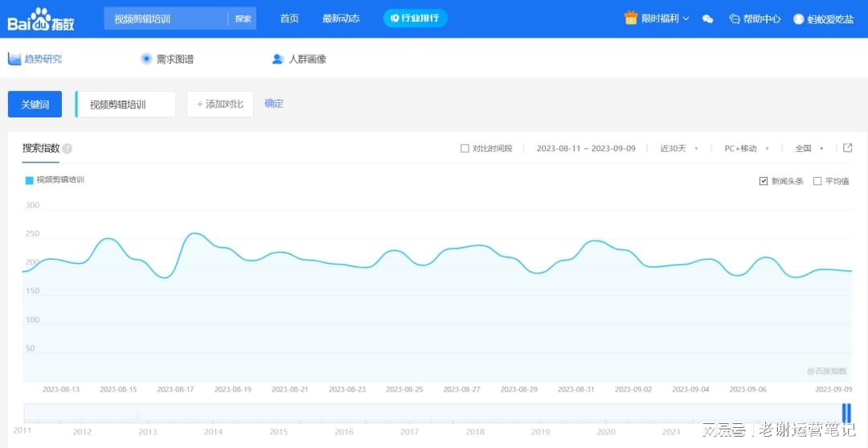This screenshot has width=868, height=448.
Task: Toggle the 对比时间段 checkbox
Action: (x=465, y=149)
